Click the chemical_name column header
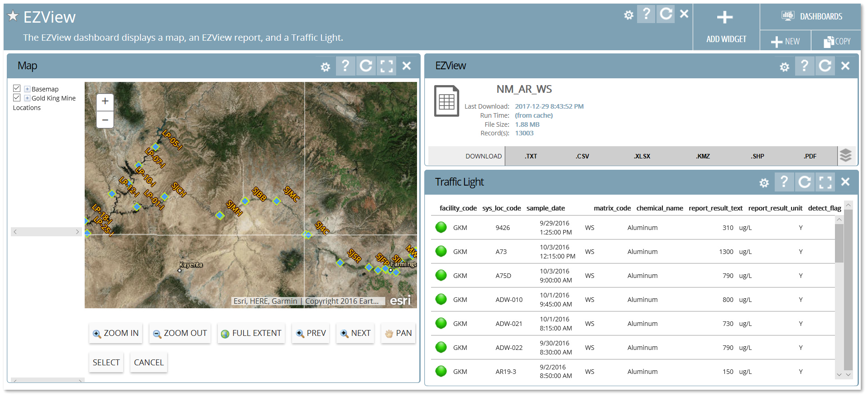The height and width of the screenshot is (397, 868). [660, 208]
